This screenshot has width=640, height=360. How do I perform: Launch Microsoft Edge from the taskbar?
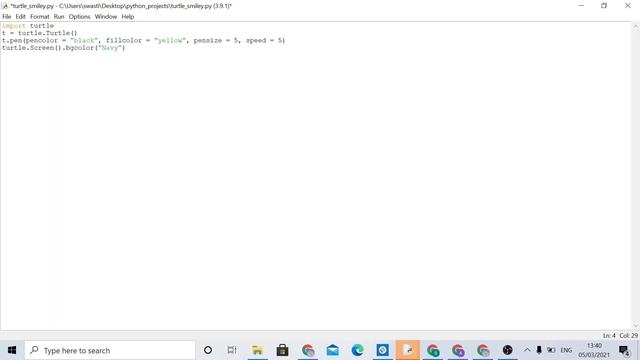point(358,350)
